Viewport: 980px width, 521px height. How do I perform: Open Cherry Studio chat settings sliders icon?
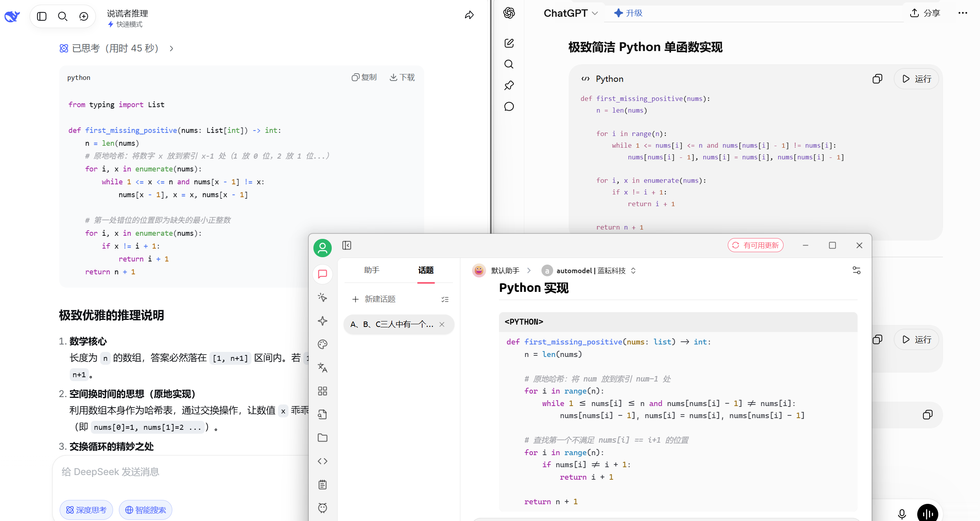(856, 270)
